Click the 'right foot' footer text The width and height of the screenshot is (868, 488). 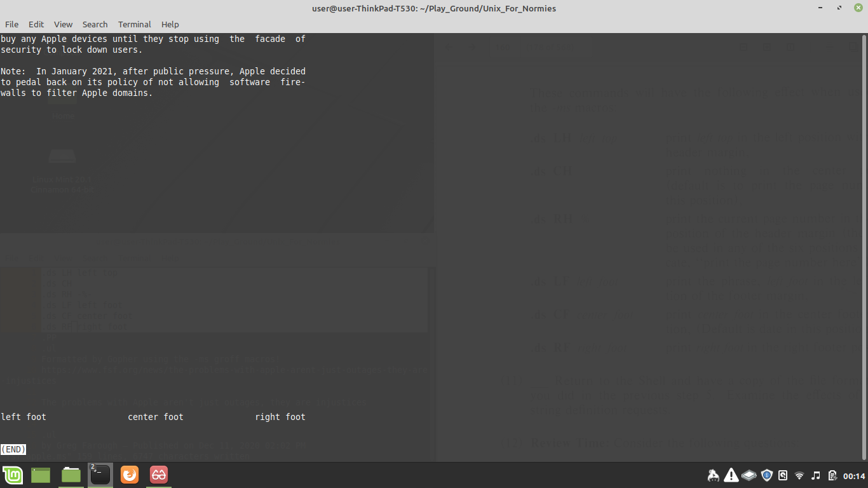point(280,417)
